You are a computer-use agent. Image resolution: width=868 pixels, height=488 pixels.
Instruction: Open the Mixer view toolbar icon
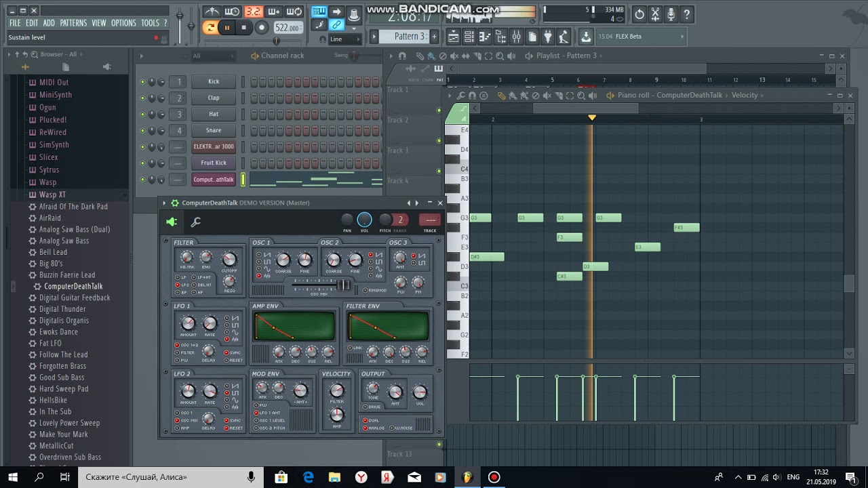(517, 37)
